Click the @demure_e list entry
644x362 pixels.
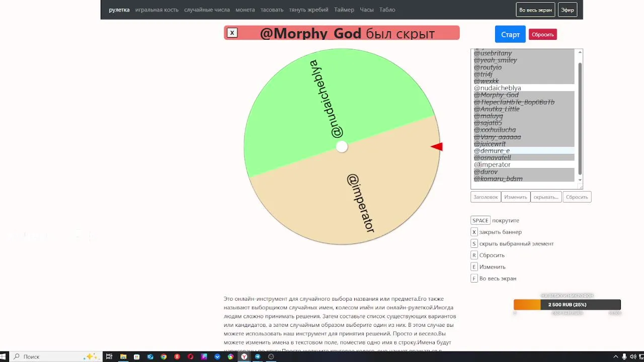click(524, 151)
